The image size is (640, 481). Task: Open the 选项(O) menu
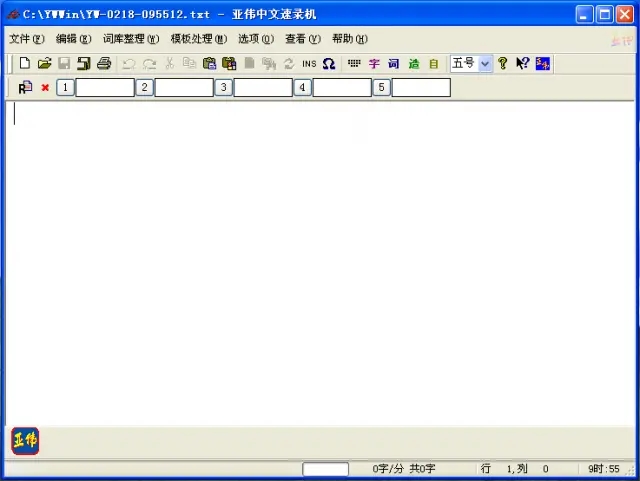point(256,39)
